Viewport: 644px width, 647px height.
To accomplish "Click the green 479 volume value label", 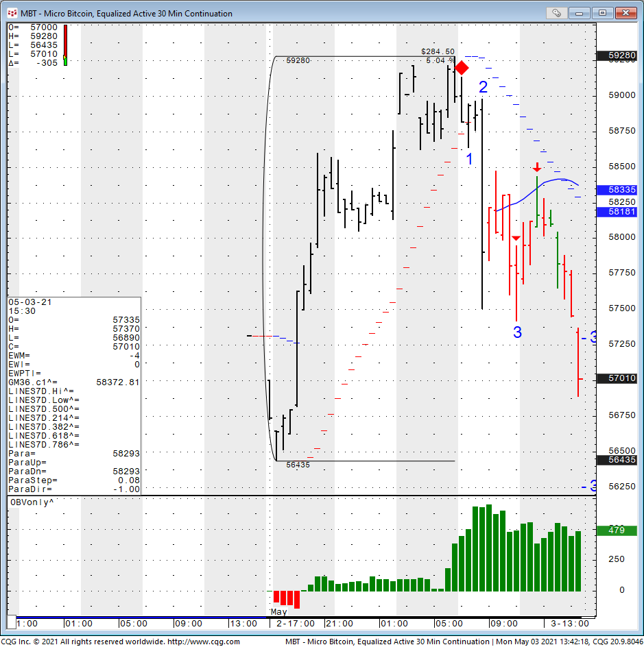I will pos(617,530).
